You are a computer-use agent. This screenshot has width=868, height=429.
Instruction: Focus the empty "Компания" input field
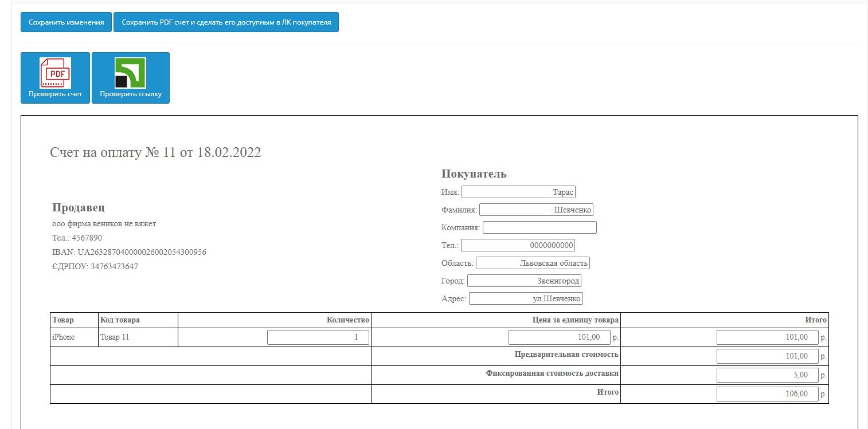coord(539,228)
